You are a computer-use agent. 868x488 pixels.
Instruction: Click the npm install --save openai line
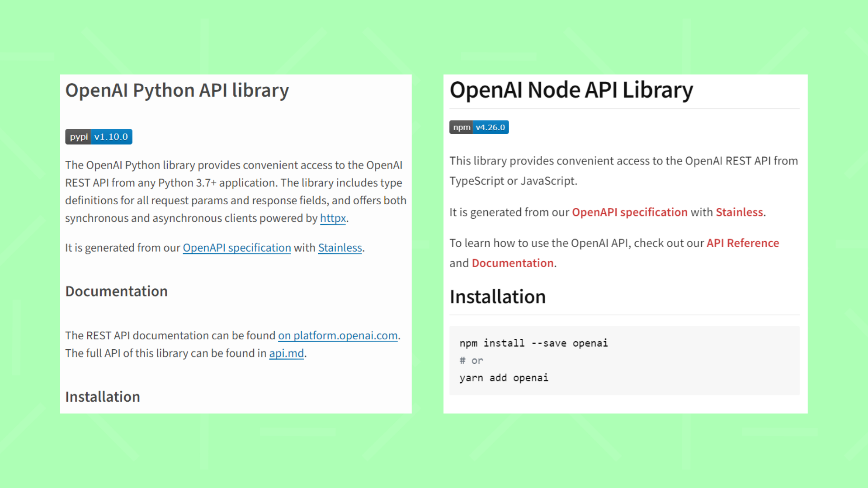coord(533,343)
